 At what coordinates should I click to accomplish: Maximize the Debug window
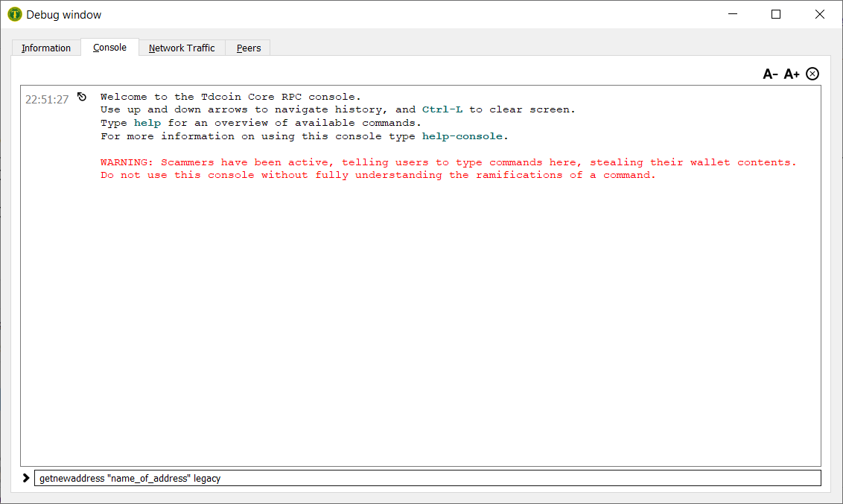(776, 14)
